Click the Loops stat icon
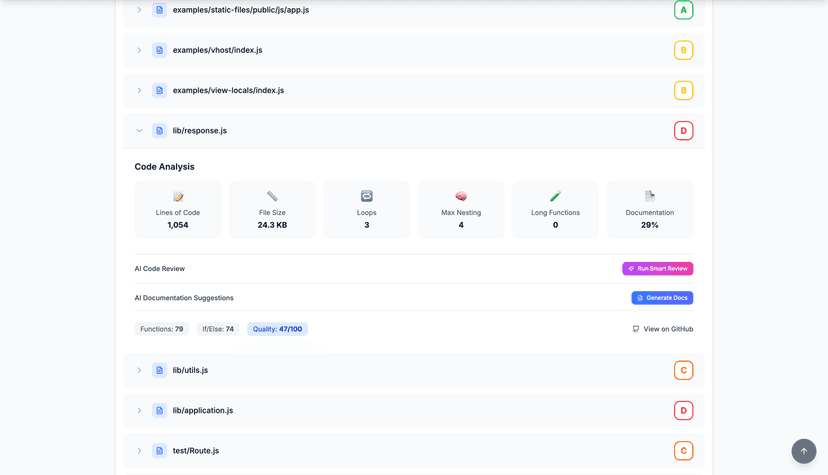 367,197
